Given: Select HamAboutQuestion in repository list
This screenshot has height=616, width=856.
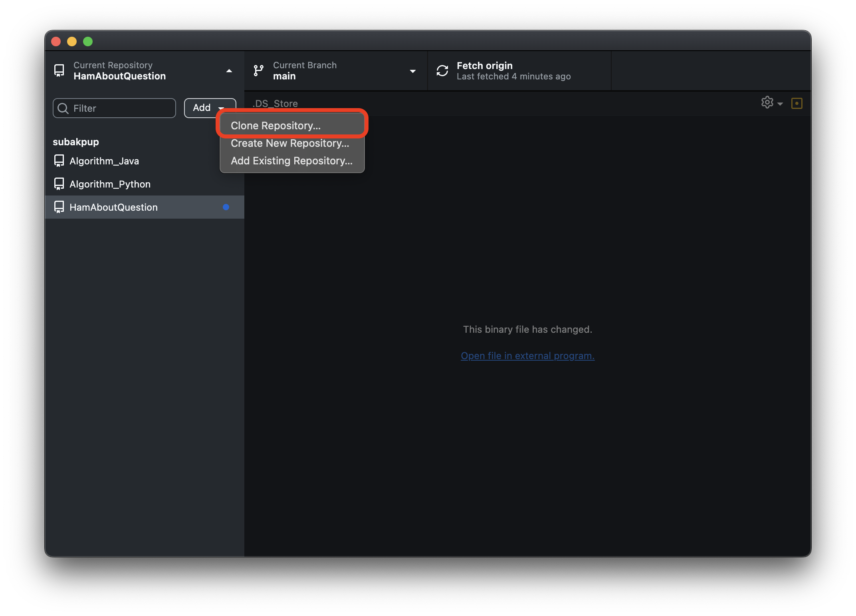Looking at the screenshot, I should pos(113,207).
